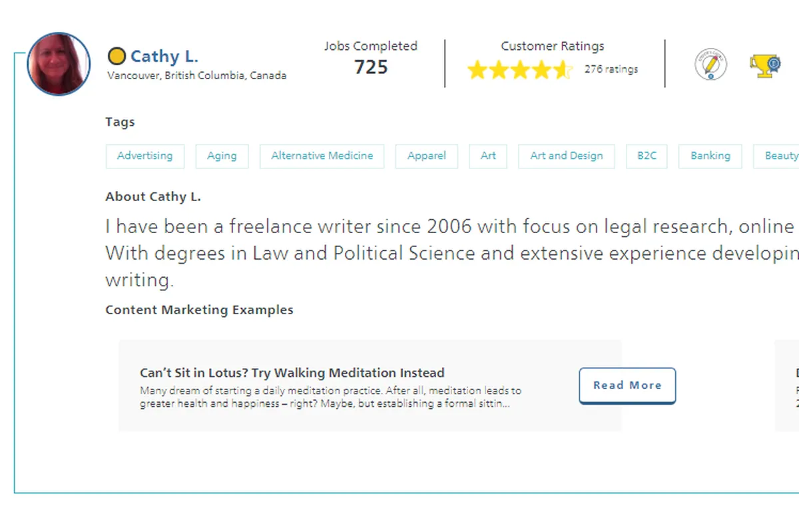The height and width of the screenshot is (532, 799).
Task: Pick the Art and Design tag
Action: [566, 156]
